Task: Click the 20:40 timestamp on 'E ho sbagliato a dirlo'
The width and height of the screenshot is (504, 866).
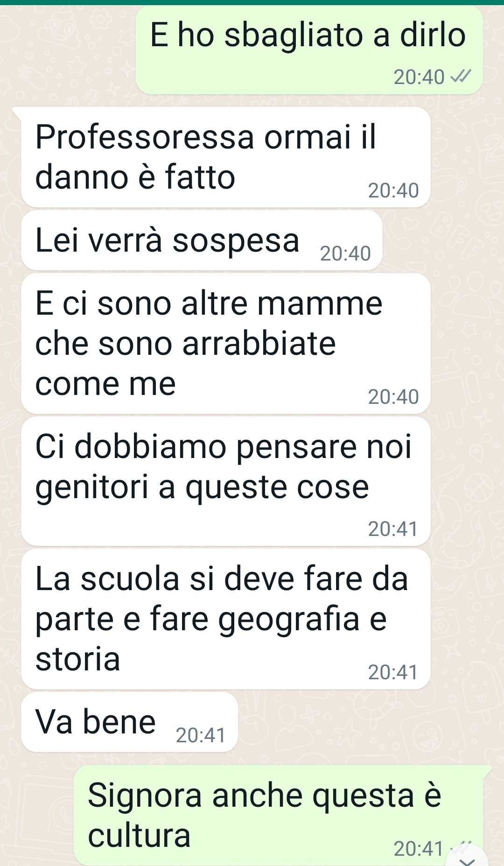Action: click(419, 77)
